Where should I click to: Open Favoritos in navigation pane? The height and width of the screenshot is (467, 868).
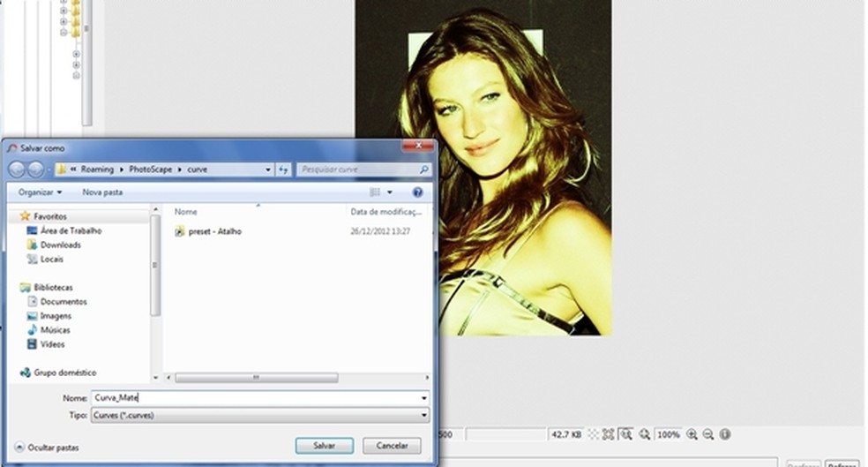point(49,216)
